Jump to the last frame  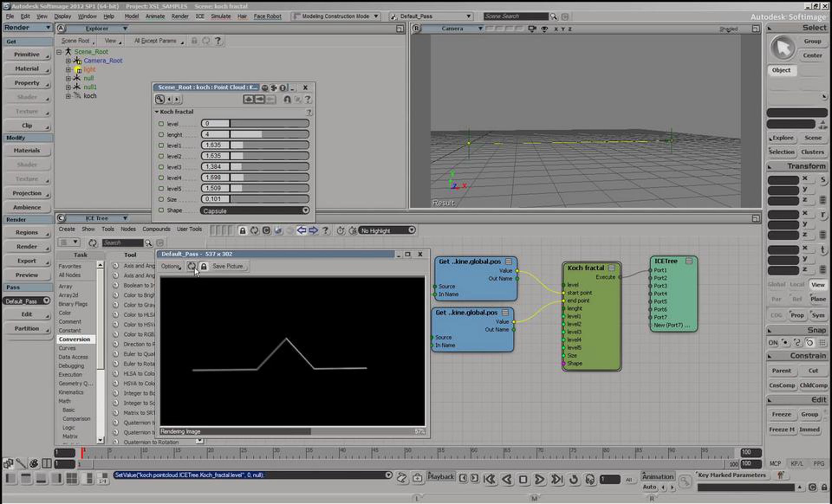(557, 479)
